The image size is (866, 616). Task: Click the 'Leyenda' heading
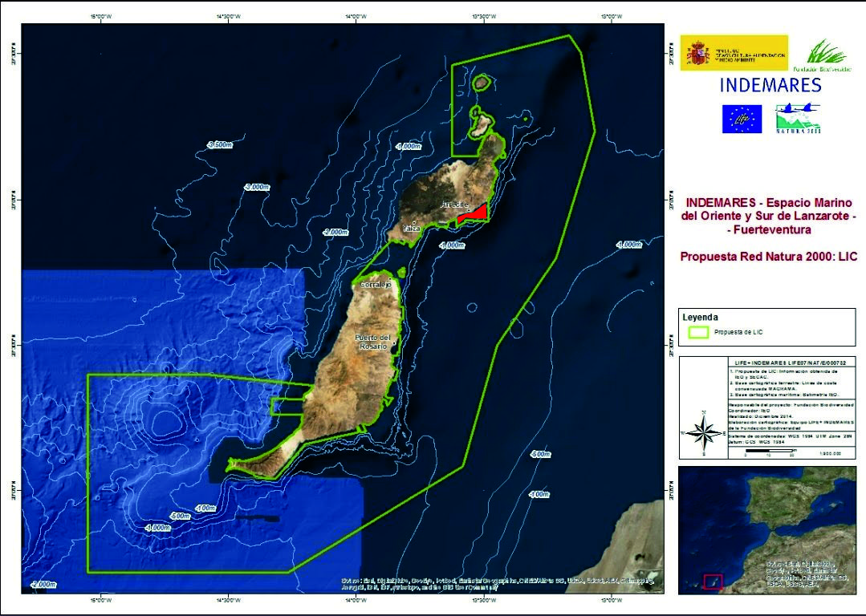tap(701, 318)
